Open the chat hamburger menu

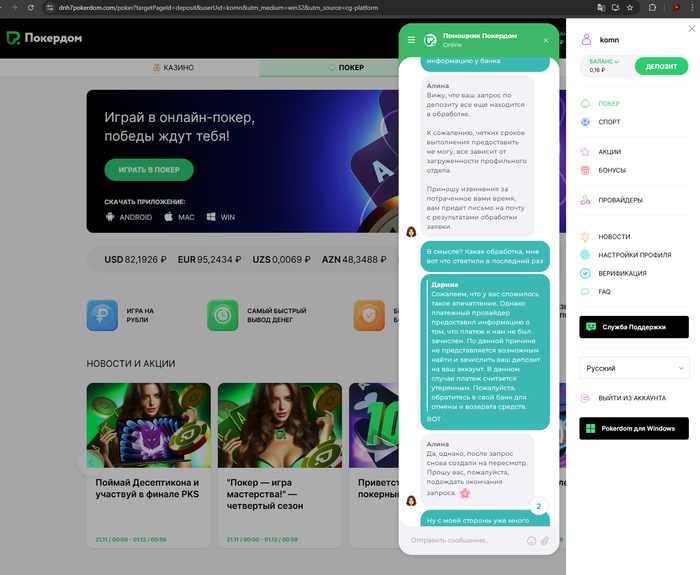(411, 40)
